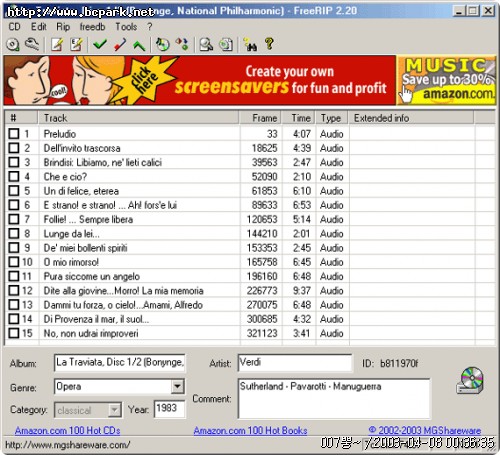Viewport: 500px width, 455px height.
Task: Click into the Comment text box
Action: tap(334, 398)
